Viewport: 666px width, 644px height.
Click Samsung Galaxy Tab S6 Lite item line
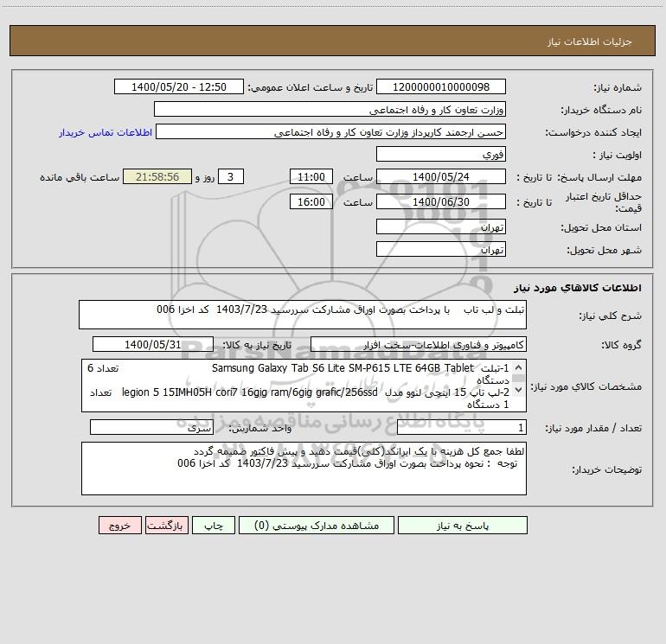(x=298, y=374)
